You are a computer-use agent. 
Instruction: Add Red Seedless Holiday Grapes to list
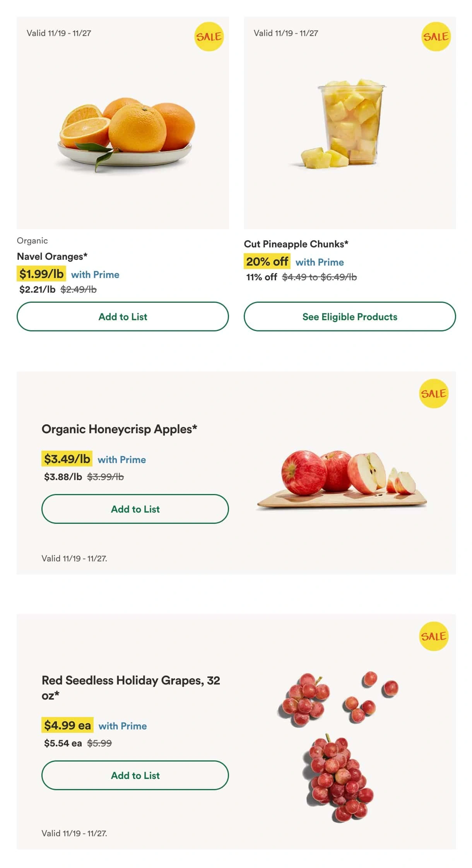(135, 775)
